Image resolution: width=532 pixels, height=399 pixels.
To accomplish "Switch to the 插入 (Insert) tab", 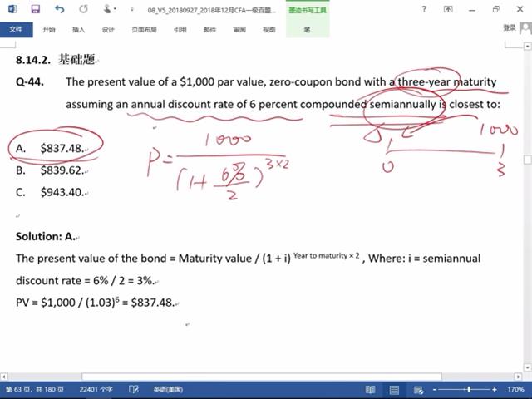I will point(78,30).
